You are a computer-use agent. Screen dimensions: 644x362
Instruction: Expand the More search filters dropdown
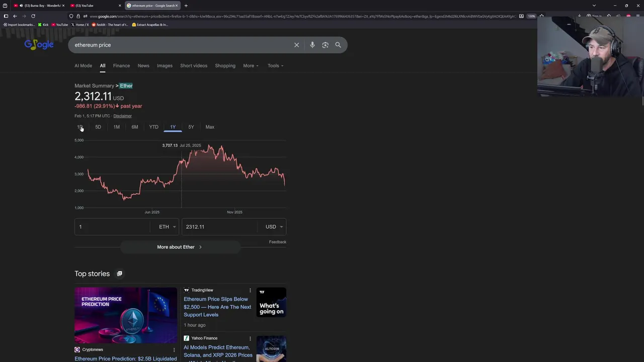click(251, 65)
